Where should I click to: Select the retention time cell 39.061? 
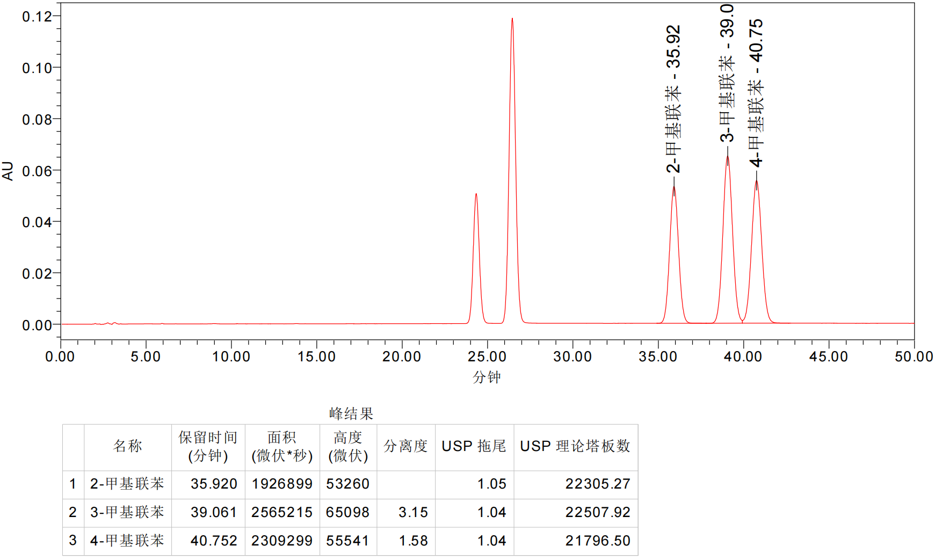click(x=213, y=512)
